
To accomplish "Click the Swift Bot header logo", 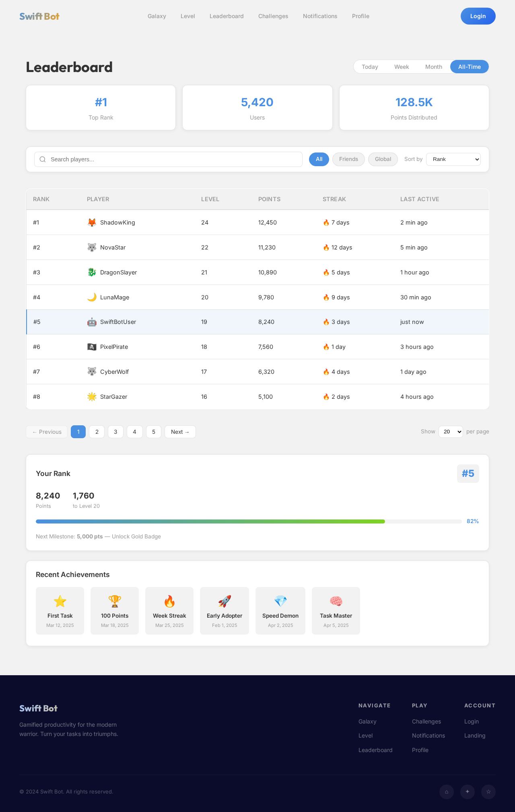I will [39, 16].
